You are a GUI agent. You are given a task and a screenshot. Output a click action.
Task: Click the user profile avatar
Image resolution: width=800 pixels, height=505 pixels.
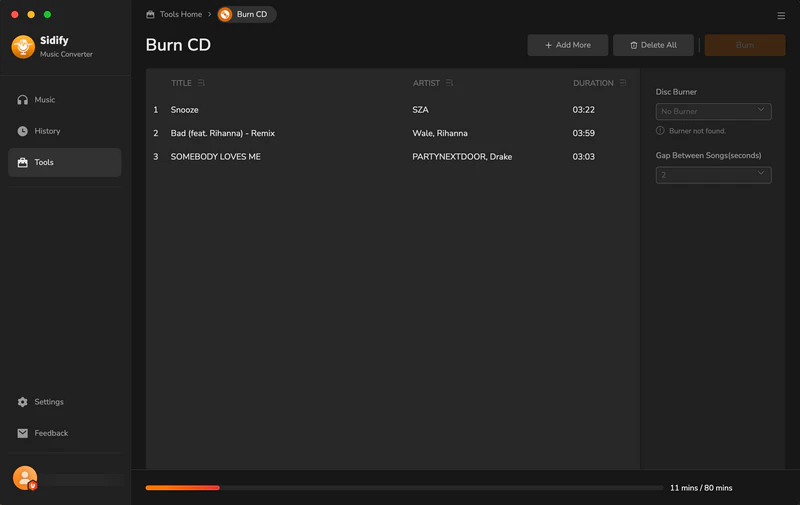click(x=25, y=478)
